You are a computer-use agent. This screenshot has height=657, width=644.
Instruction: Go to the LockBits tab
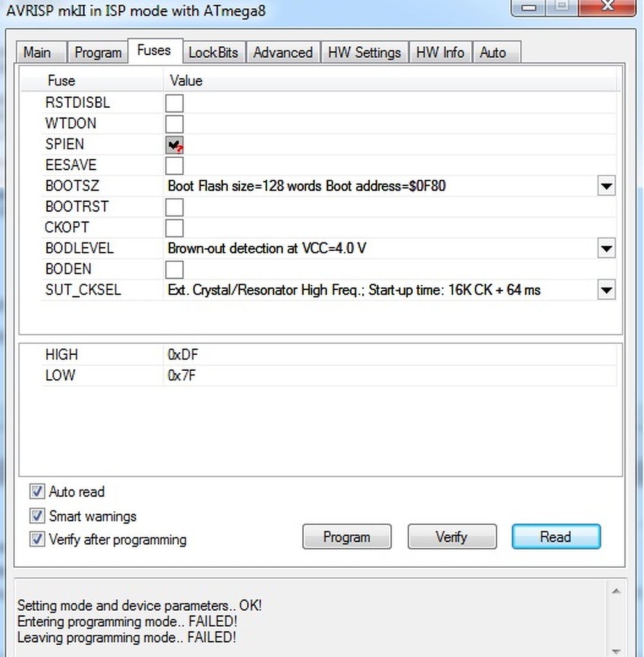click(214, 53)
